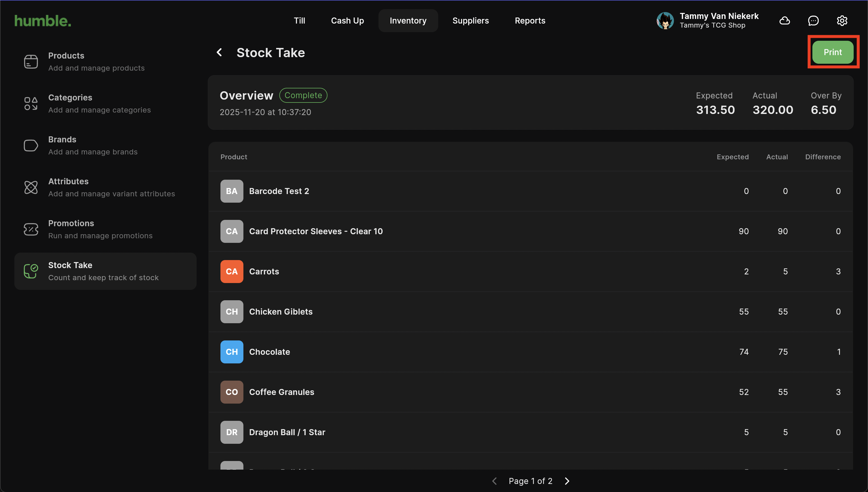This screenshot has height=492, width=868.
Task: Go to next page arrow
Action: tap(567, 481)
